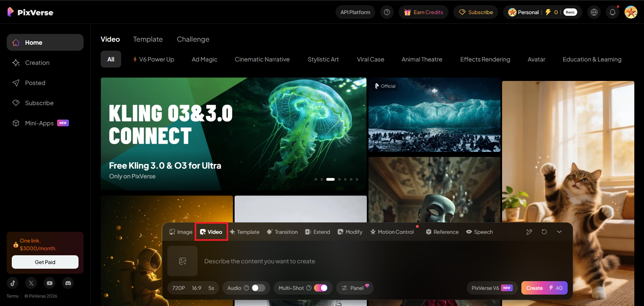This screenshot has width=644, height=306.
Task: Select the Transition creation mode
Action: click(x=282, y=232)
